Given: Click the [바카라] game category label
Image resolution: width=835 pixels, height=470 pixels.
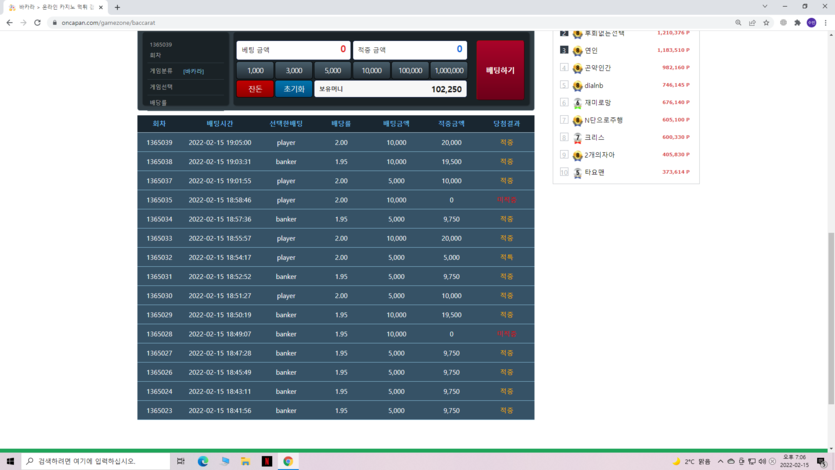Looking at the screenshot, I should pyautogui.click(x=193, y=71).
